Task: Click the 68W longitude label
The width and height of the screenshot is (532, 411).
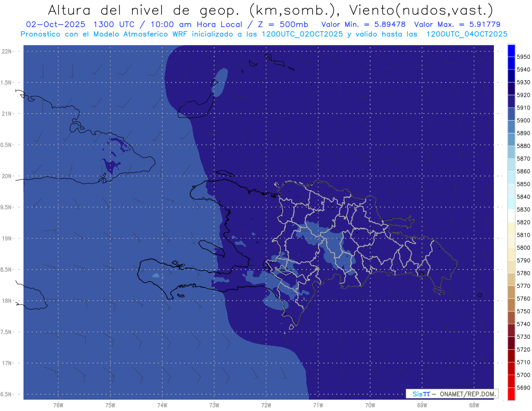Action: [x=474, y=405]
